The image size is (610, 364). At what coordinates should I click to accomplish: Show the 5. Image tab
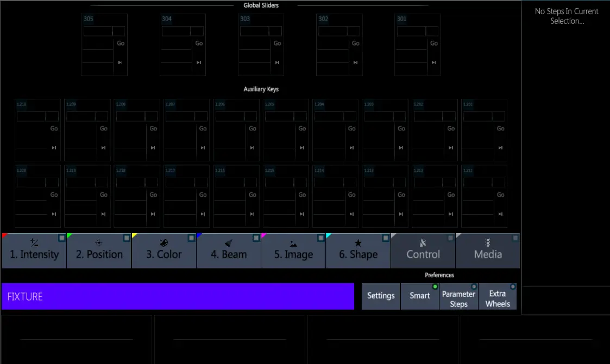(293, 251)
